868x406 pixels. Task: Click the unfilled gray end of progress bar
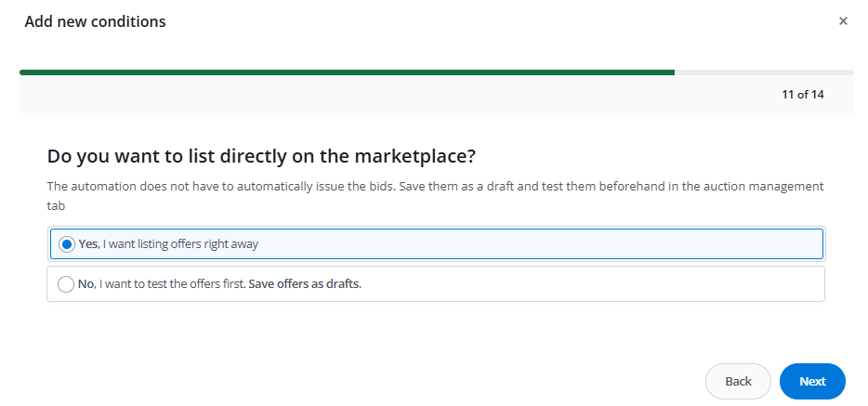[764, 72]
